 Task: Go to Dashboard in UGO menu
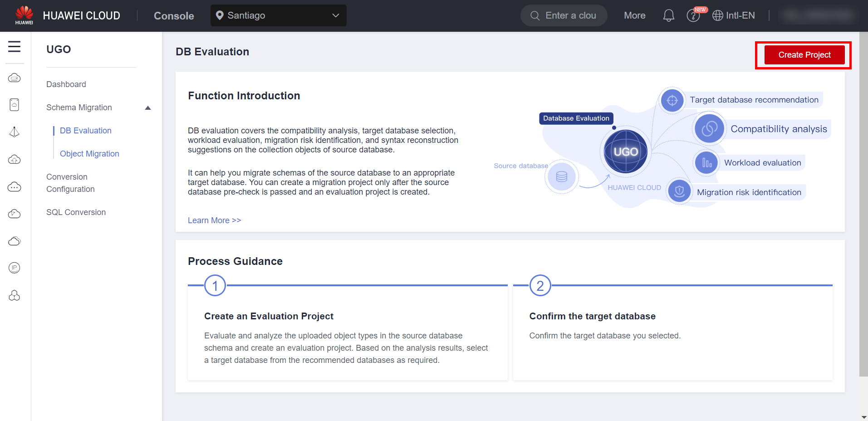(x=66, y=84)
